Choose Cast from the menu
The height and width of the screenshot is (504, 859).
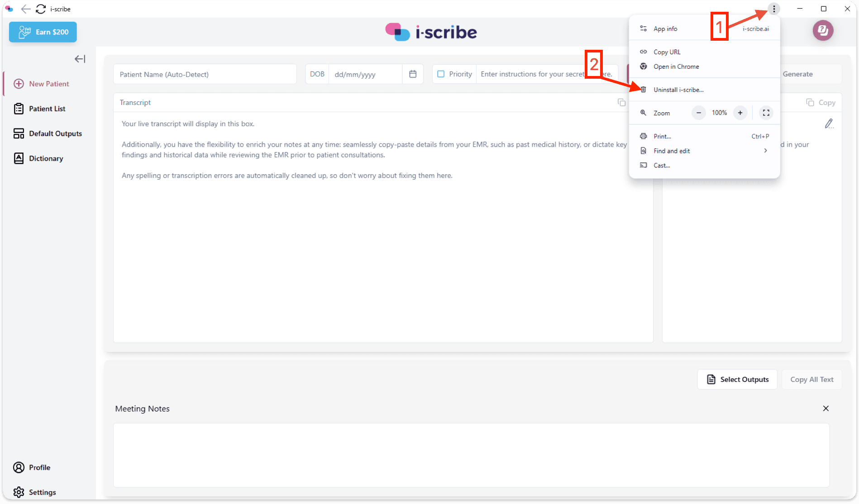(x=704, y=165)
